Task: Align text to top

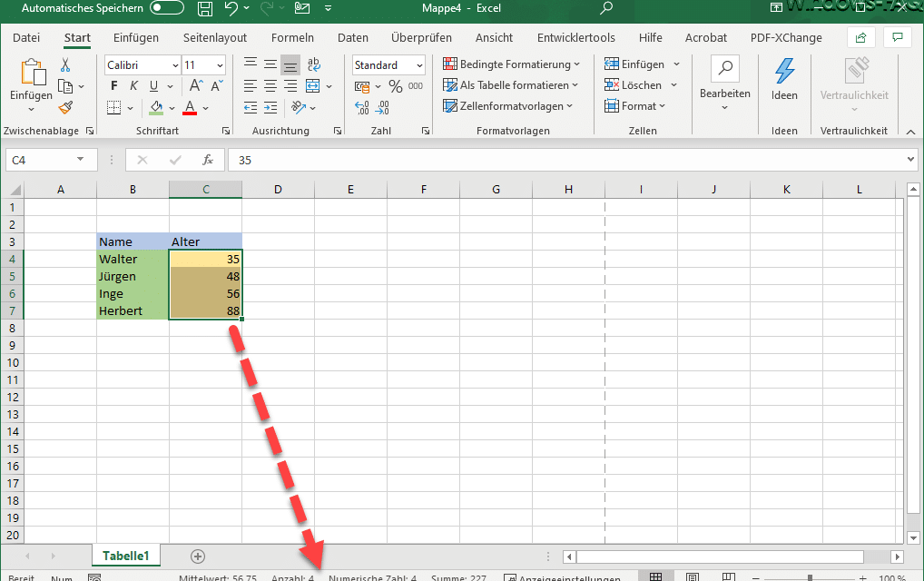Action: (251, 64)
